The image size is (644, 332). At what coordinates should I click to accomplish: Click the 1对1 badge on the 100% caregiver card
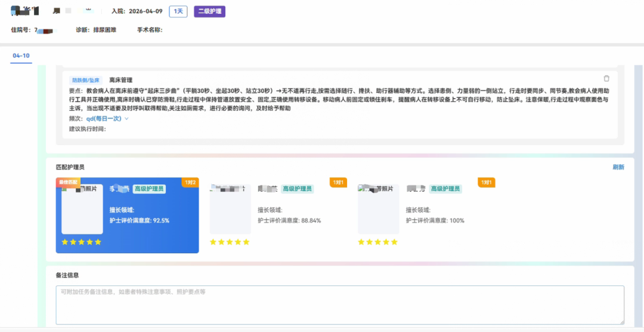point(487,182)
